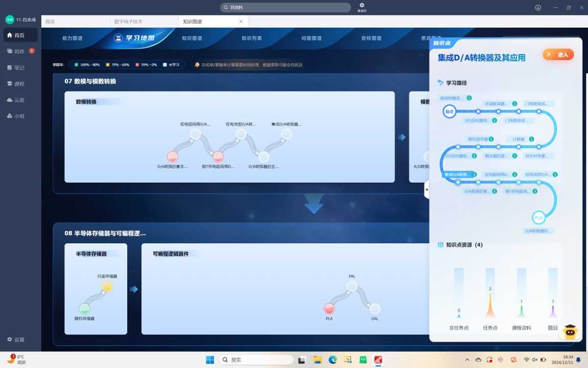Show hidden system tray icons
This screenshot has height=368, width=588.
point(467,360)
